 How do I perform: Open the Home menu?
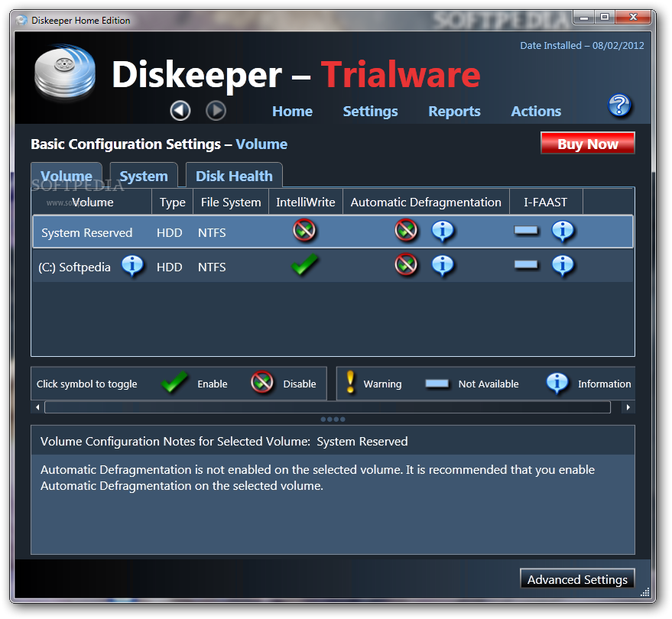(x=292, y=112)
